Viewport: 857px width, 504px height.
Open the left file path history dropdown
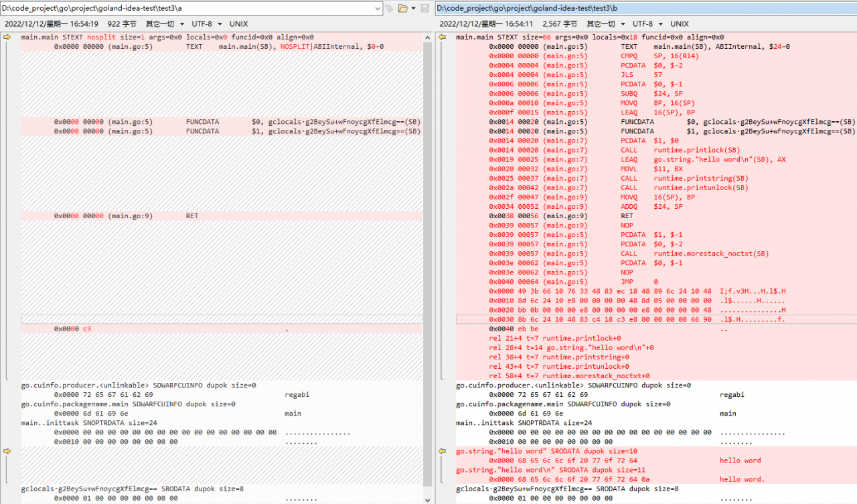click(x=377, y=9)
